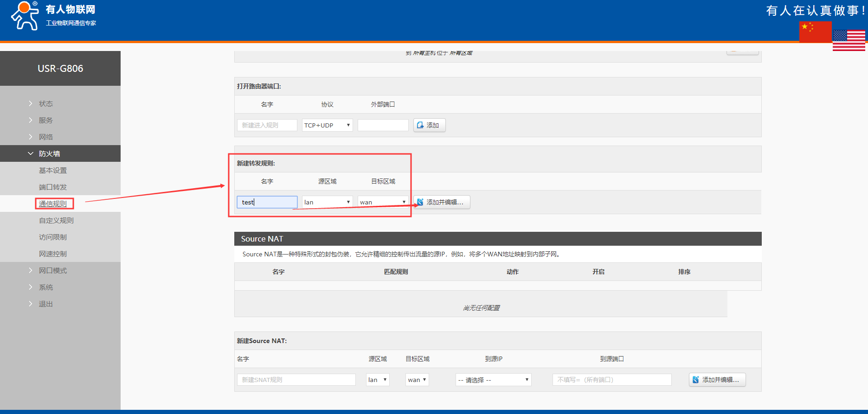Click the company logo at top left

coord(53,16)
